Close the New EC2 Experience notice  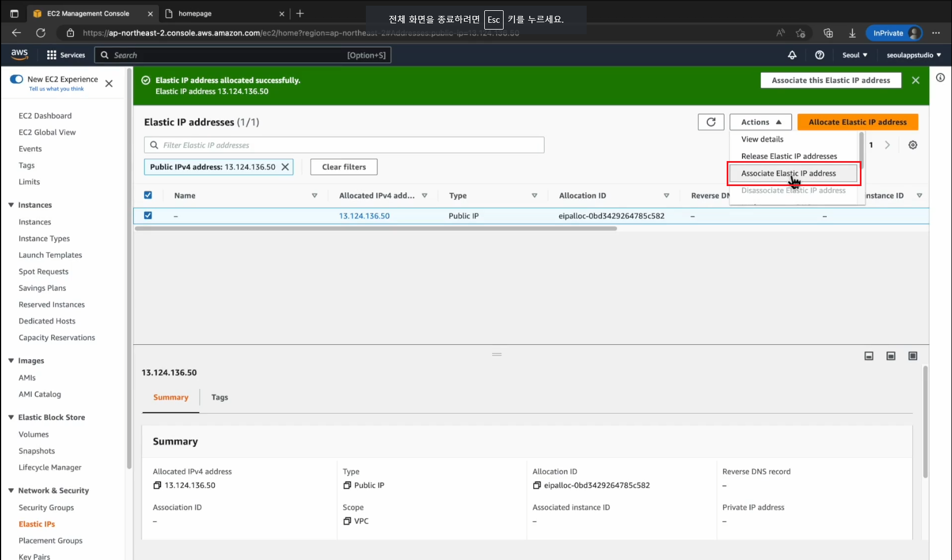click(109, 84)
